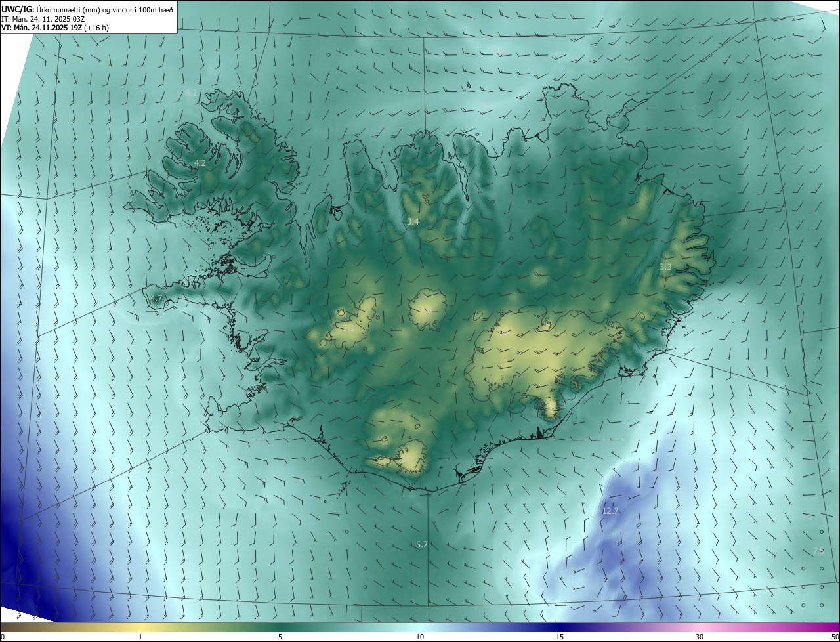The width and height of the screenshot is (840, 642).
Task: Click the 50 tick on the color scale
Action: click(x=835, y=637)
